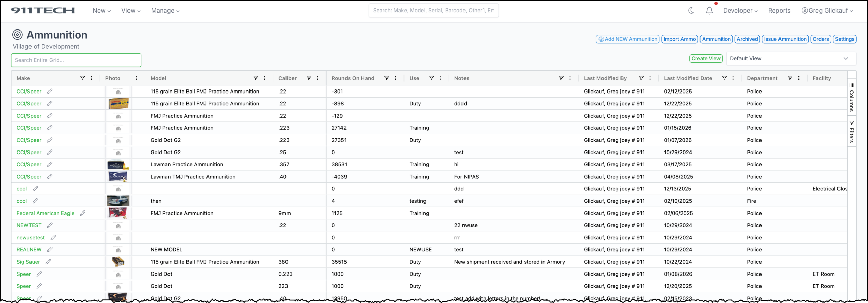This screenshot has height=303, width=868.
Task: Click the Search Entire Grid field
Action: click(x=76, y=60)
